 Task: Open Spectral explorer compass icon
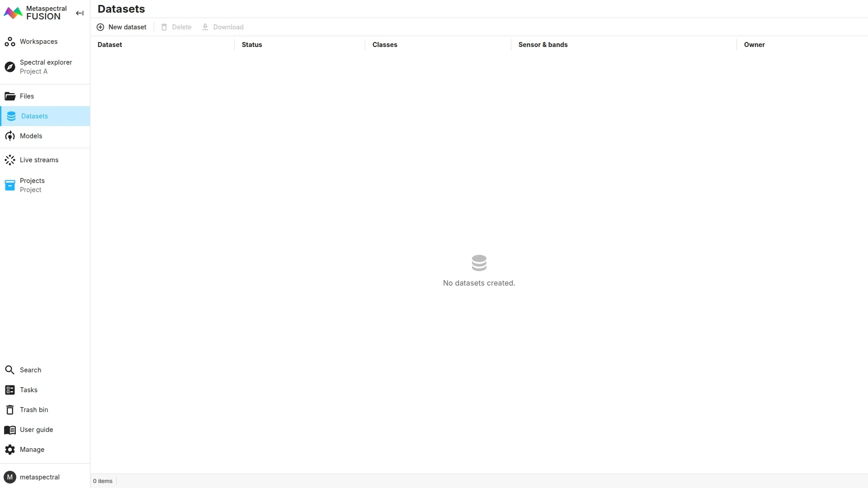pos(10,67)
